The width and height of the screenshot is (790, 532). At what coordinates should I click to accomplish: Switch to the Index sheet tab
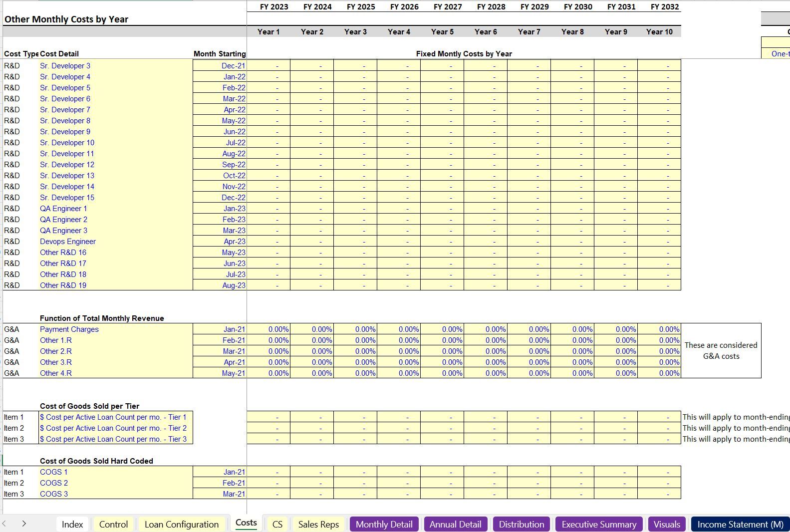[x=72, y=524]
